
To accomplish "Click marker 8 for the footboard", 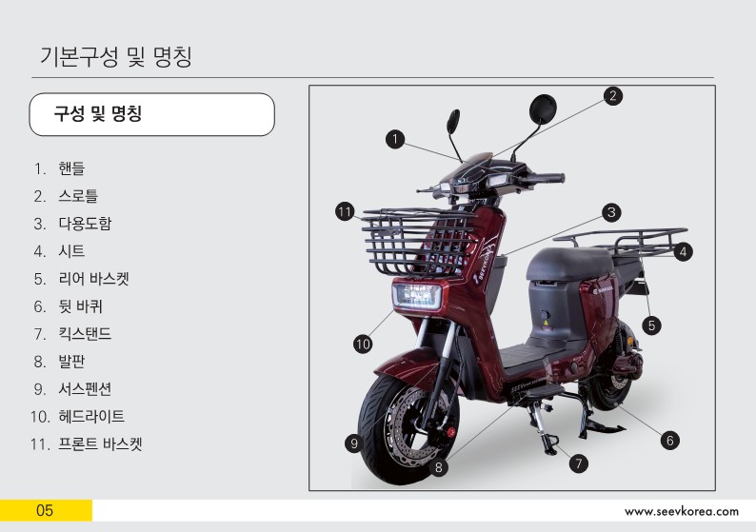I will [438, 467].
